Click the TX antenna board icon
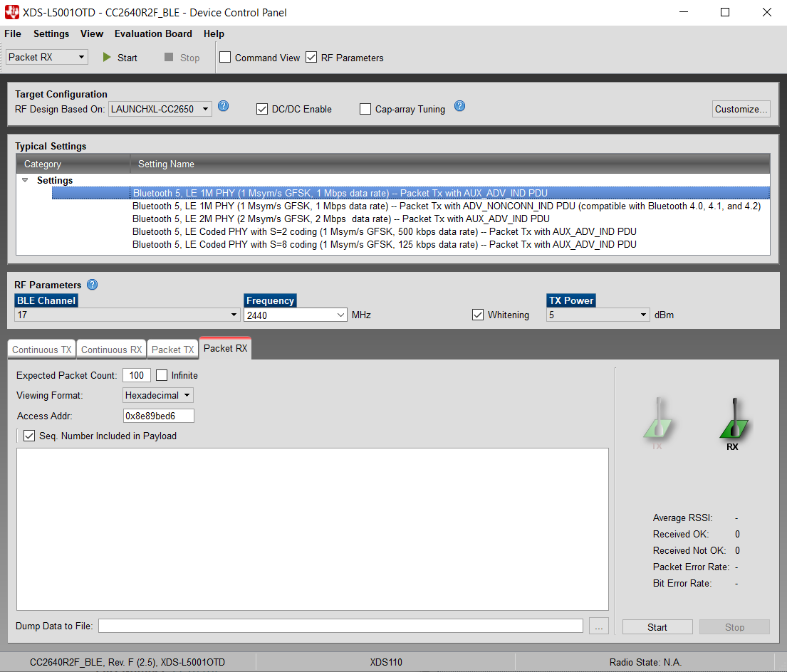787x672 pixels. click(657, 423)
